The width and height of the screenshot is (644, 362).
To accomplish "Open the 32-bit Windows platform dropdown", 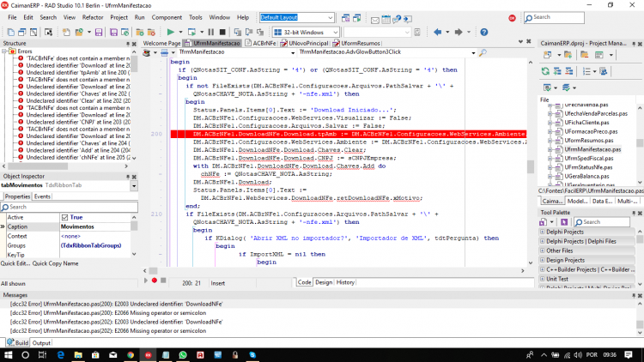I will (335, 32).
